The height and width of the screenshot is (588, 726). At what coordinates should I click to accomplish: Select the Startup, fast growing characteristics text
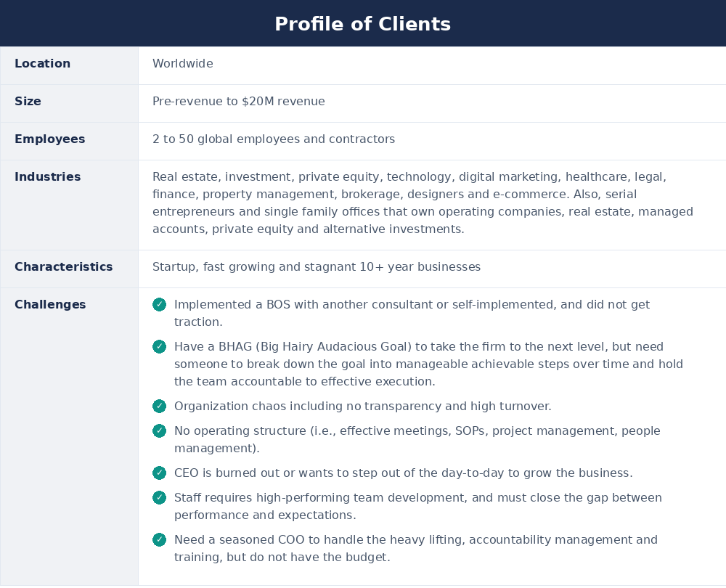317,267
